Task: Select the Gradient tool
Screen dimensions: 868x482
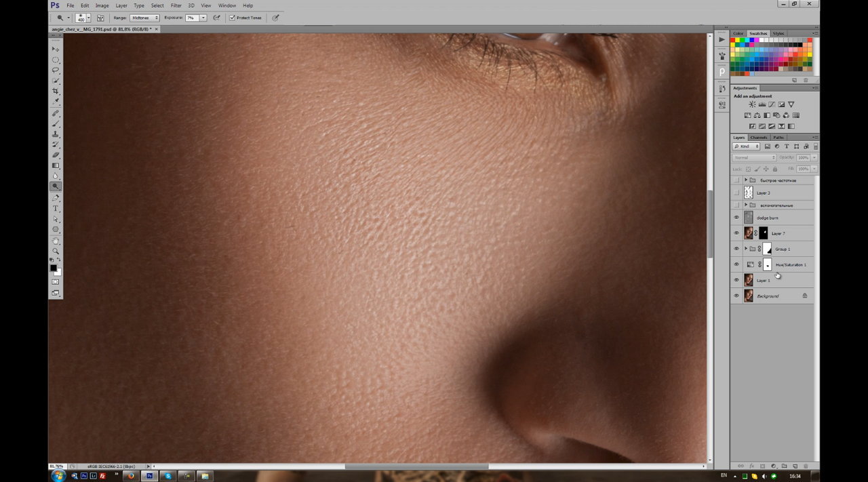Action: coord(56,165)
